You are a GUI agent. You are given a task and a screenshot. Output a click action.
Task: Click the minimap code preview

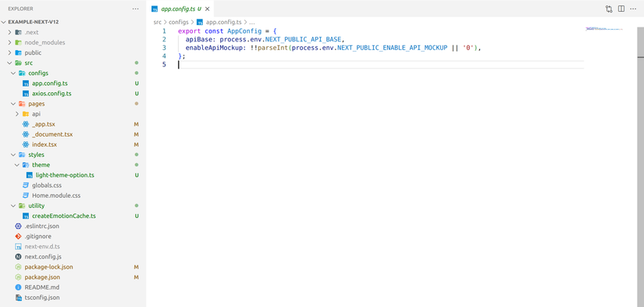[603, 29]
